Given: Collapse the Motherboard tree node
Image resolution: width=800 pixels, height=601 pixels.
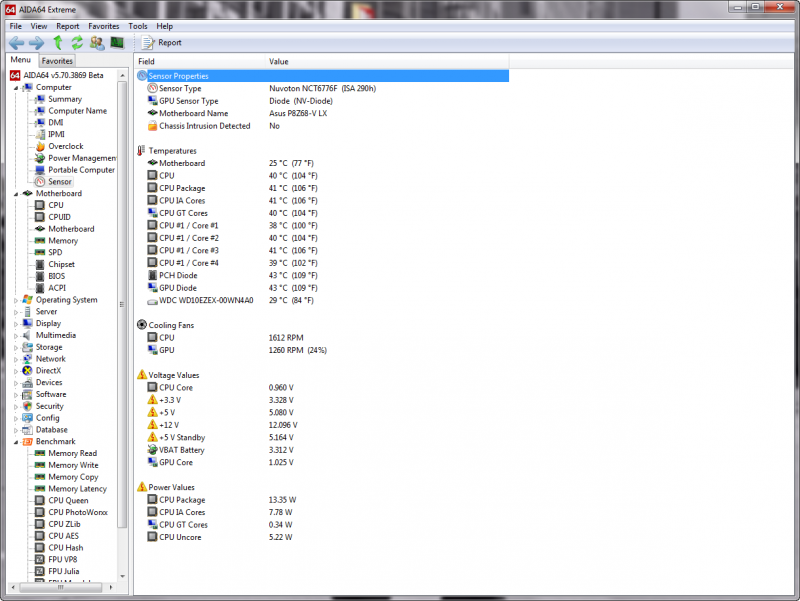Looking at the screenshot, I should click(x=16, y=194).
